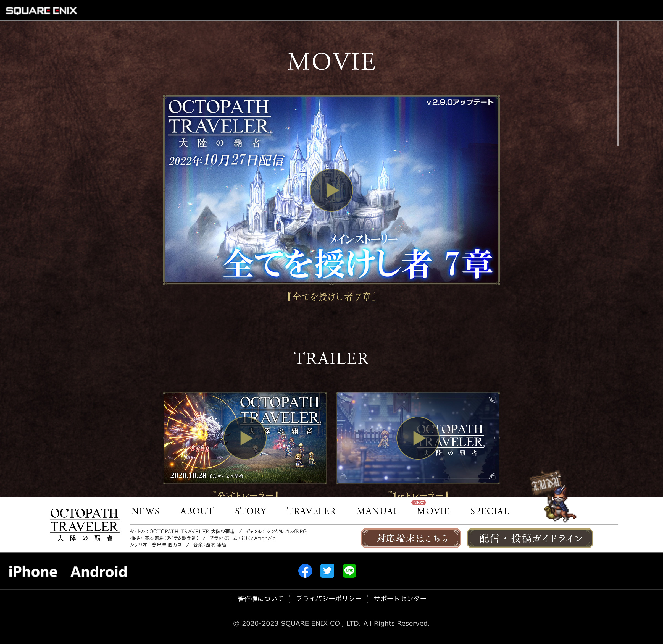Click the Twitter bird icon

click(x=327, y=571)
